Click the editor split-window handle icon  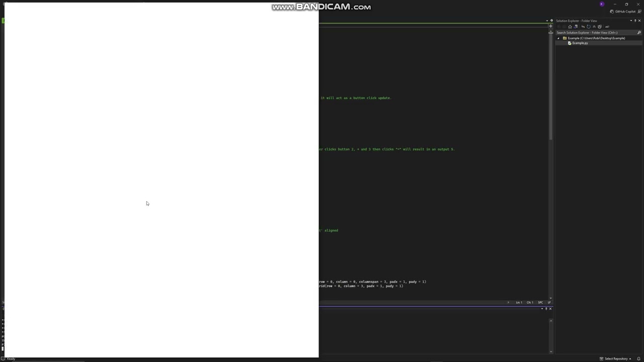[x=550, y=26]
